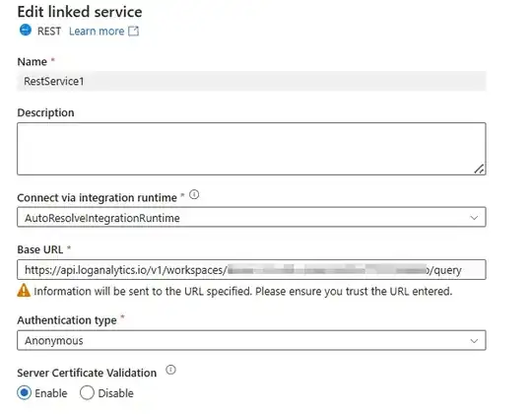
Task: Click the orange warning triangle icon
Action: pyautogui.click(x=24, y=291)
